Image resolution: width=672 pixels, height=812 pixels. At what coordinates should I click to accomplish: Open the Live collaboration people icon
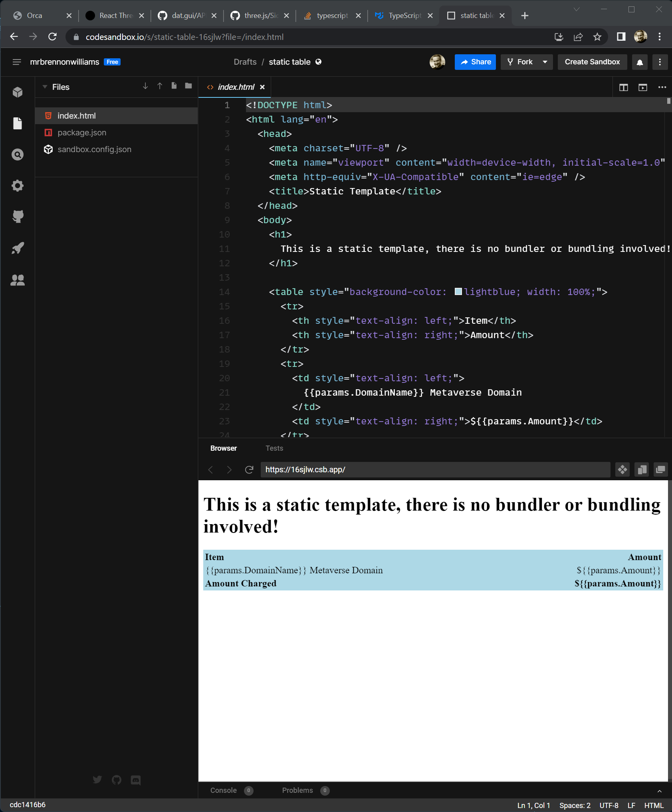pos(18,280)
